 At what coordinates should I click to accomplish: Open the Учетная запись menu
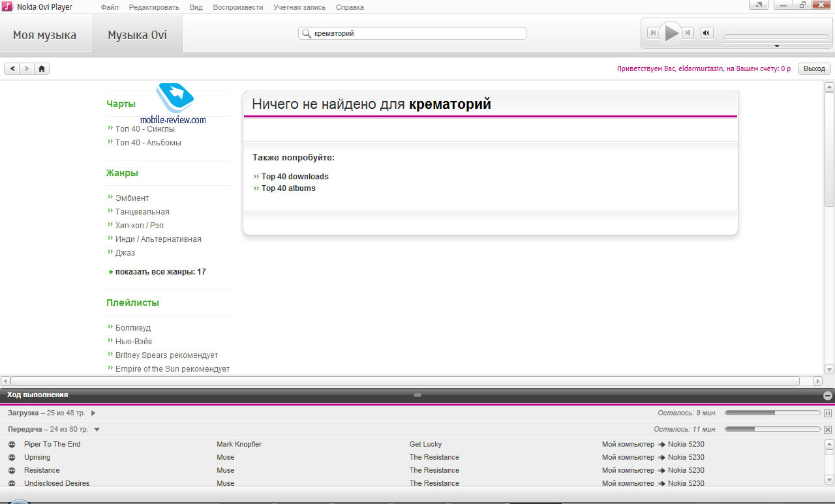299,7
